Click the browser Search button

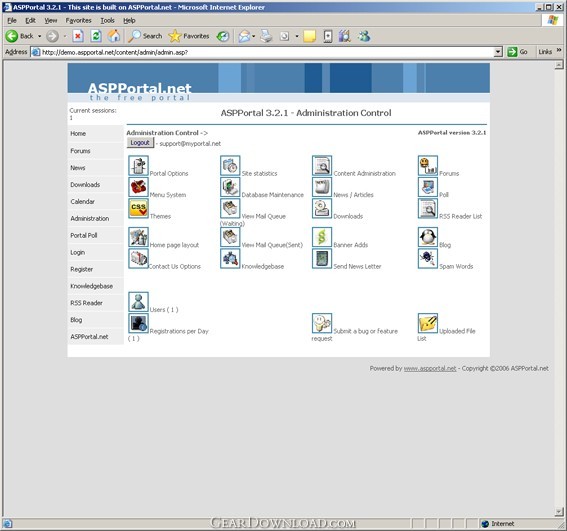pos(145,36)
